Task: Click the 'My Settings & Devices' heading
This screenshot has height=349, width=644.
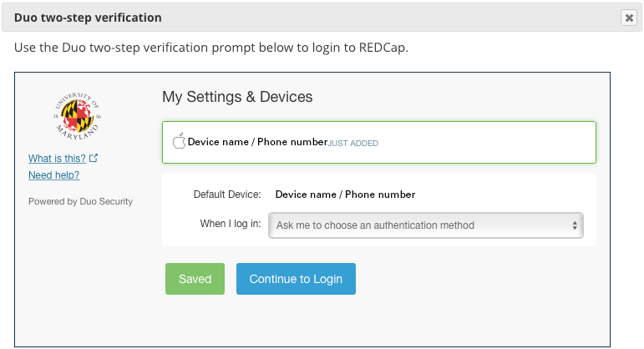Action: pyautogui.click(x=237, y=97)
